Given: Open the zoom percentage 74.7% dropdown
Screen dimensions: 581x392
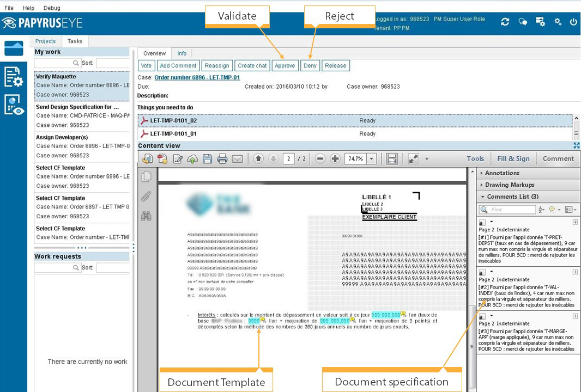Looking at the screenshot, I should [x=372, y=159].
